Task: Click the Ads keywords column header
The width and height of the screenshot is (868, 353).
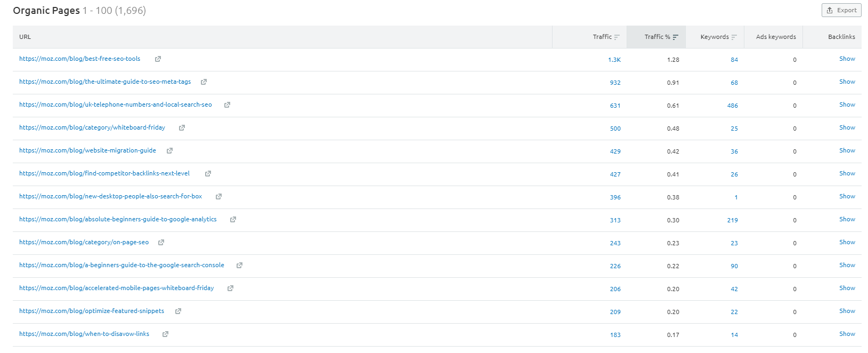Action: [x=776, y=37]
